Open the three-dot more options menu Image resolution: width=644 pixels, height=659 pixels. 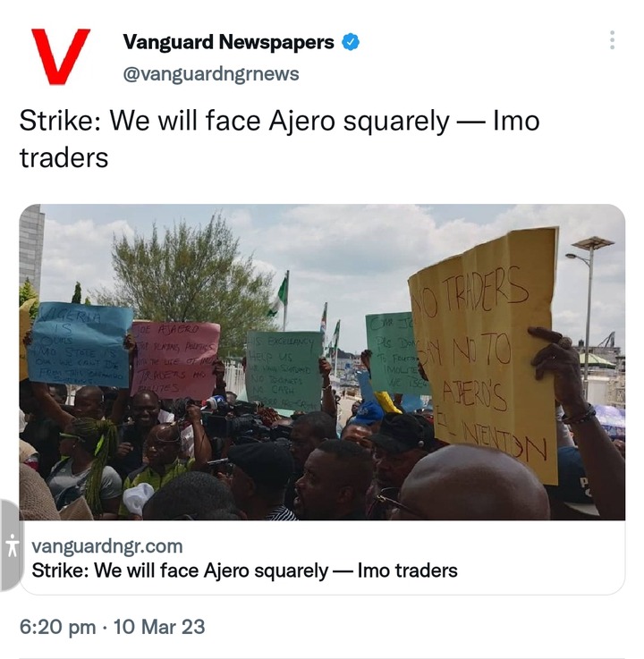pyautogui.click(x=612, y=40)
